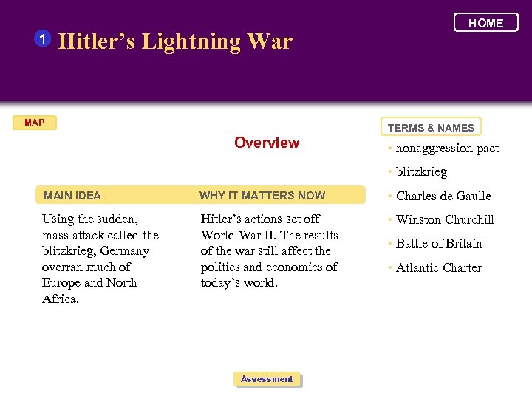This screenshot has height=399, width=532.
Task: Click the Assessment button
Action: tap(267, 379)
